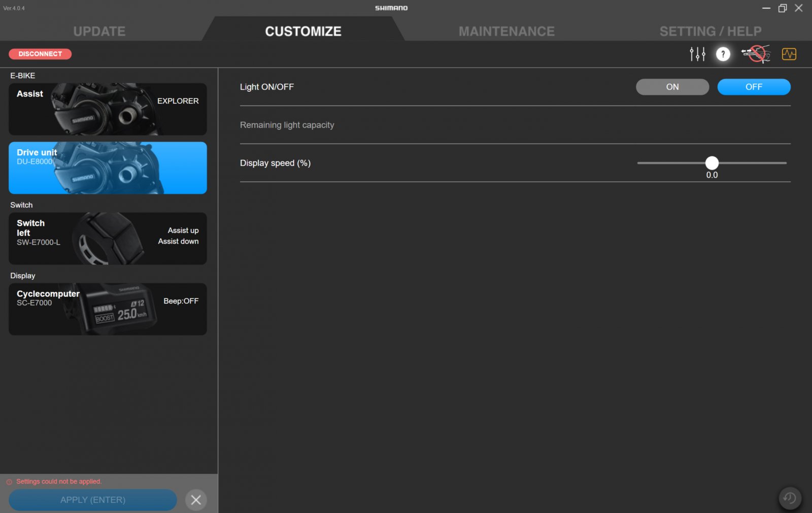
Task: Minimize the application window
Action: (766, 8)
